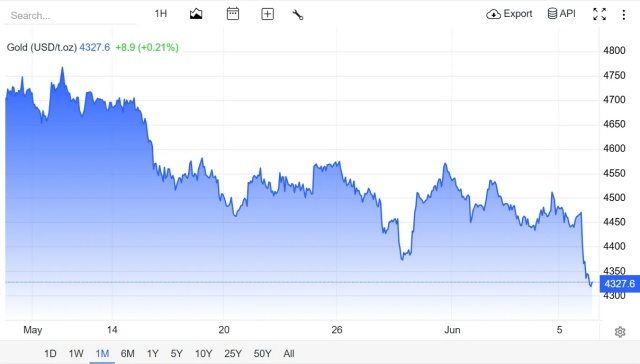
Task: Click the blue 4327.6 current price tag
Action: (620, 284)
